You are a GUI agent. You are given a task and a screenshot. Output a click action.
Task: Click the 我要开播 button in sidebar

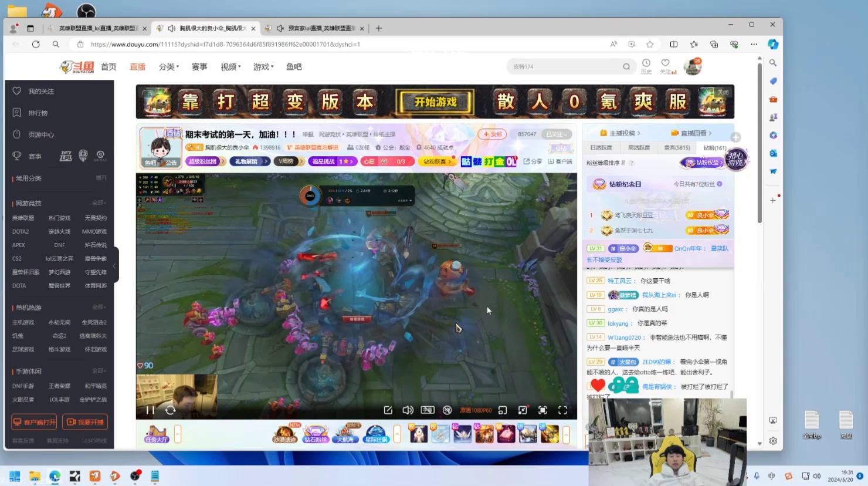click(x=87, y=422)
